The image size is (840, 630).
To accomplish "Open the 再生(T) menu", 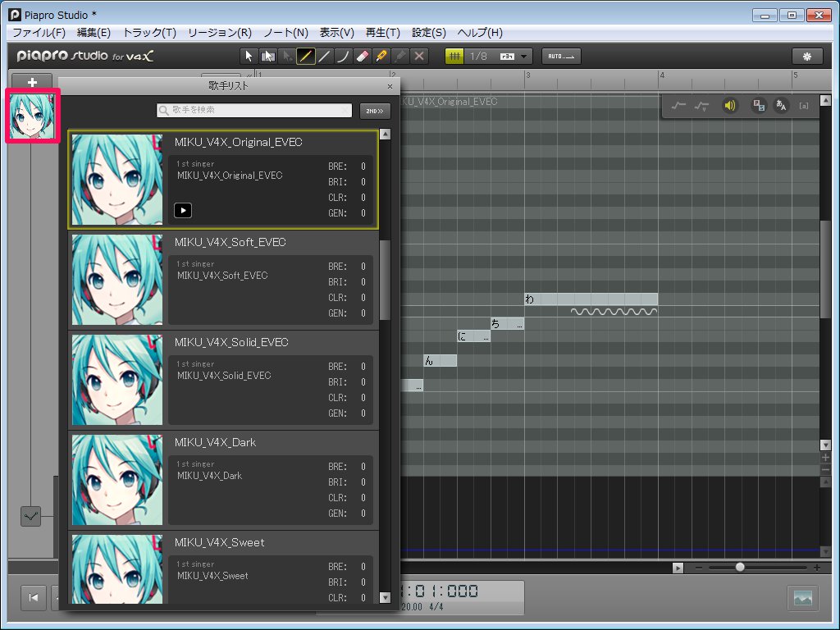I will tap(382, 33).
